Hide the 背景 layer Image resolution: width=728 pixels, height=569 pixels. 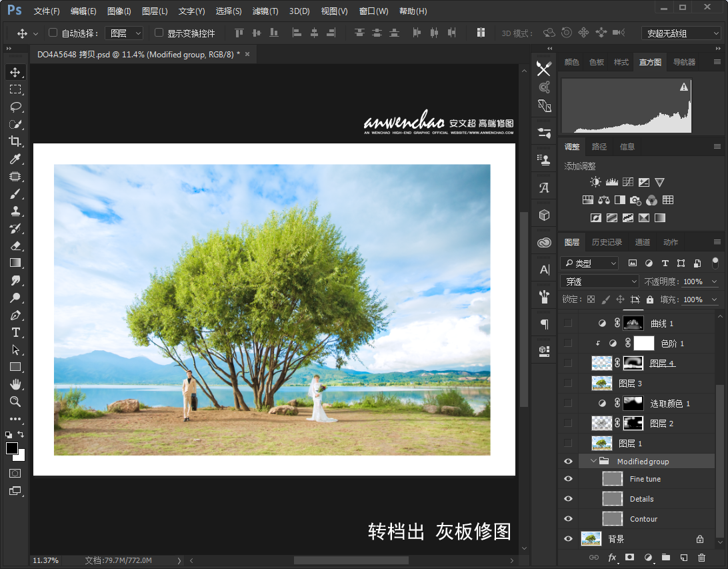coord(568,539)
